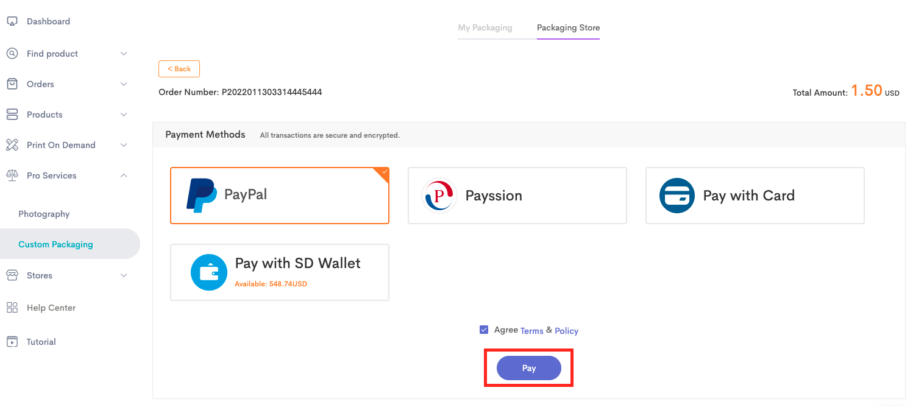
Task: Click the Find product search icon
Action: coord(12,54)
